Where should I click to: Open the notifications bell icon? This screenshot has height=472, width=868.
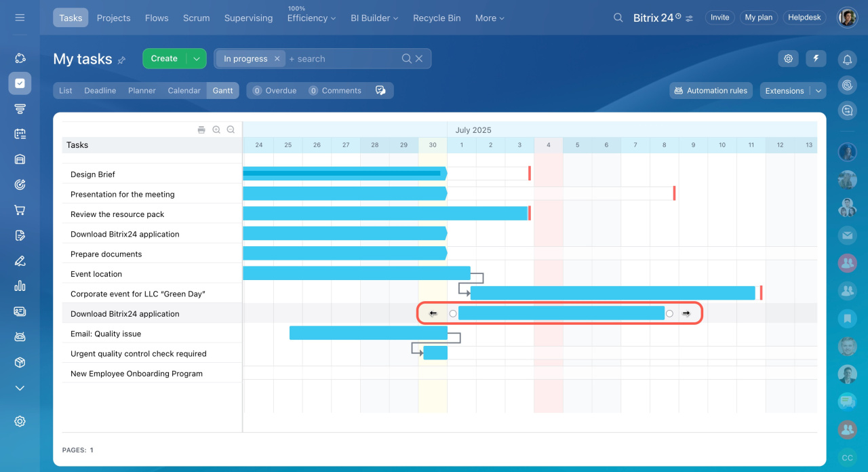[847, 60]
